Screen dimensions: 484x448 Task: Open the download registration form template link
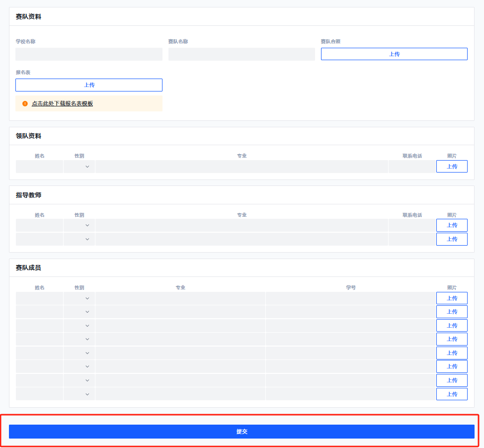(x=62, y=104)
